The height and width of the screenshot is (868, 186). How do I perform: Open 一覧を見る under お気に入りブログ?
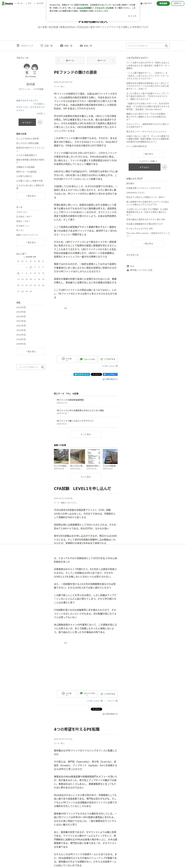tap(148, 244)
